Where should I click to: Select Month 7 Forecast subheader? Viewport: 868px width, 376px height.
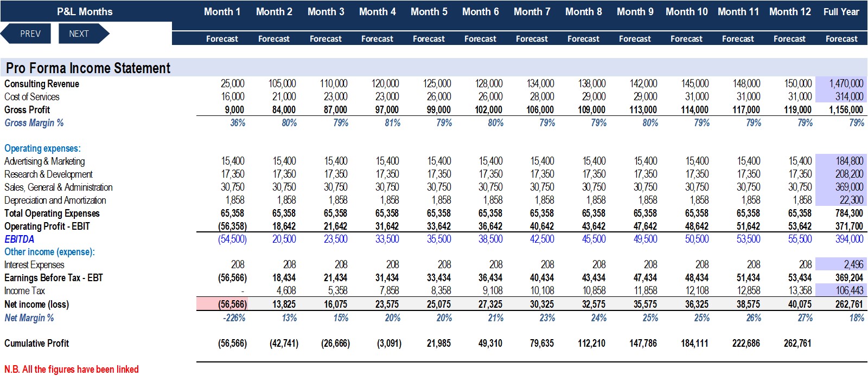(532, 39)
